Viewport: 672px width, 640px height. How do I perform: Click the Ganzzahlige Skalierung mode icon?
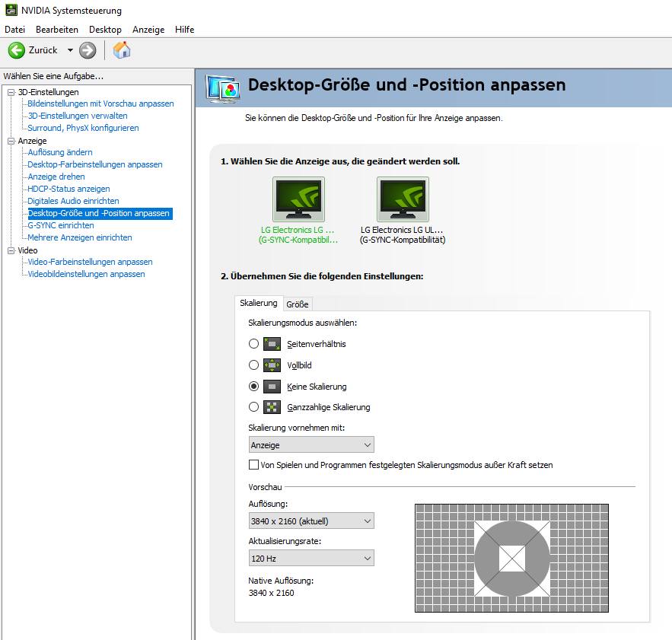coord(272,407)
